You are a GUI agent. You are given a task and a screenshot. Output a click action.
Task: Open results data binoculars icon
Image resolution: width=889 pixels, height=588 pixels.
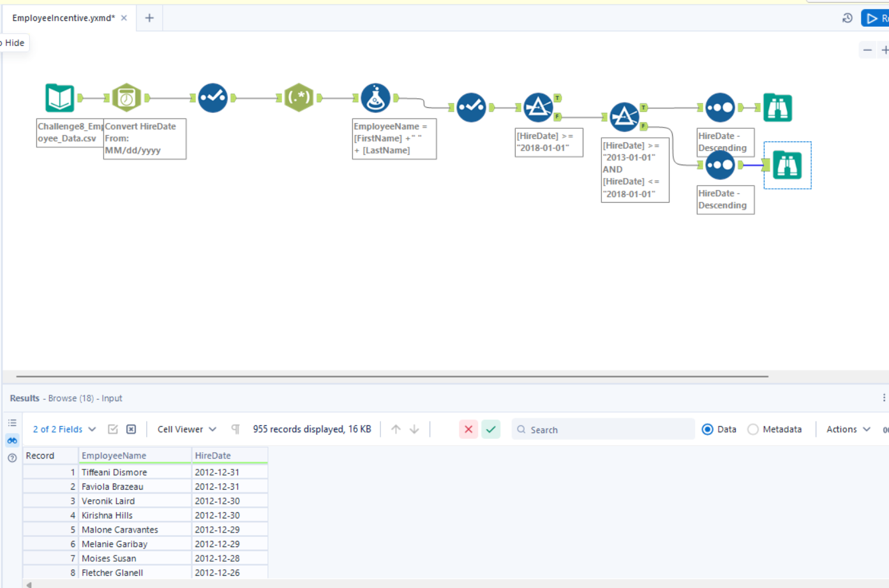pyautogui.click(x=12, y=440)
